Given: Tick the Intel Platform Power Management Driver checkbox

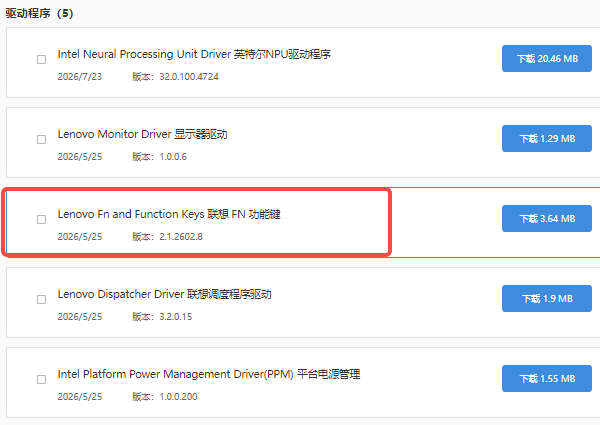Looking at the screenshot, I should click(x=41, y=379).
